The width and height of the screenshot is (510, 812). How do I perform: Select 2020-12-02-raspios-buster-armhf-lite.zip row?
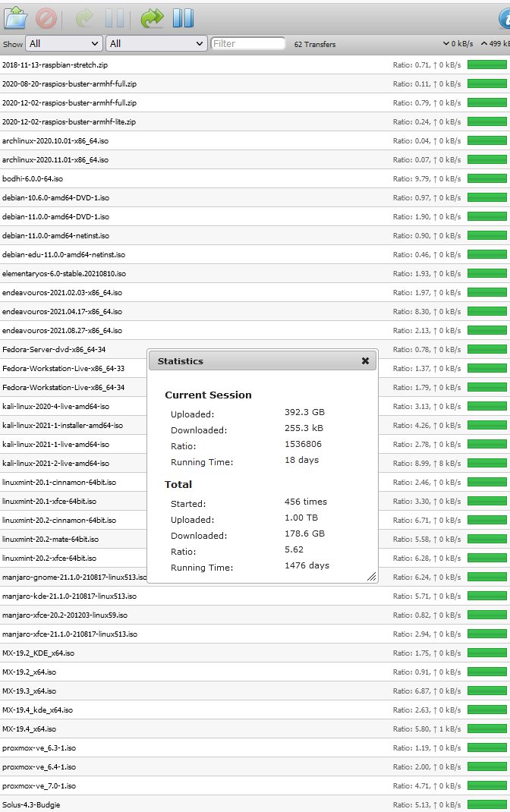pos(255,121)
